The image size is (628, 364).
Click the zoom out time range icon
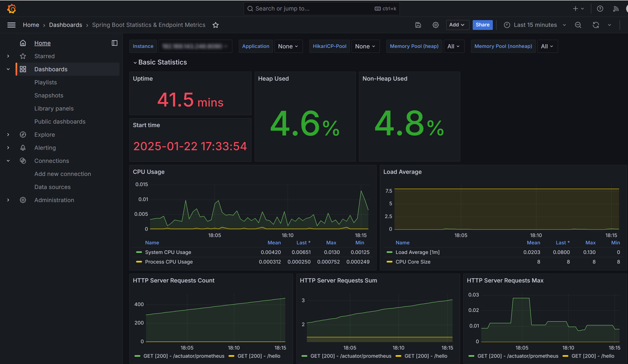point(578,25)
